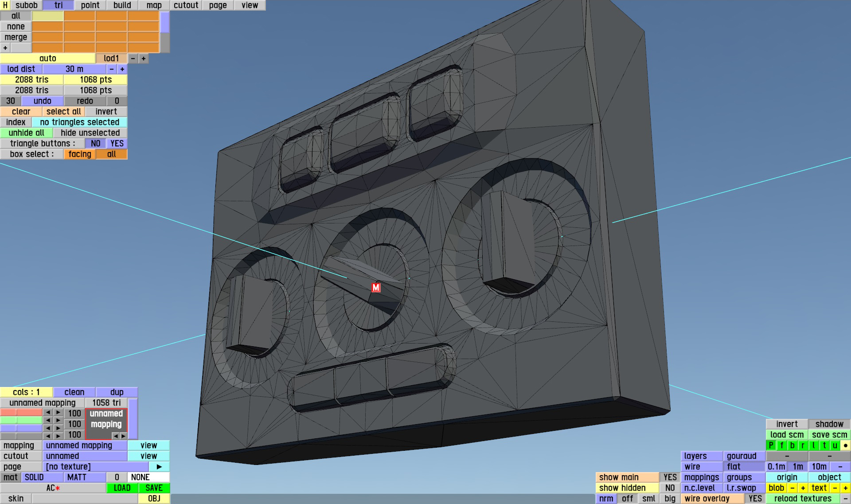Expand page texture list arrow

(159, 467)
